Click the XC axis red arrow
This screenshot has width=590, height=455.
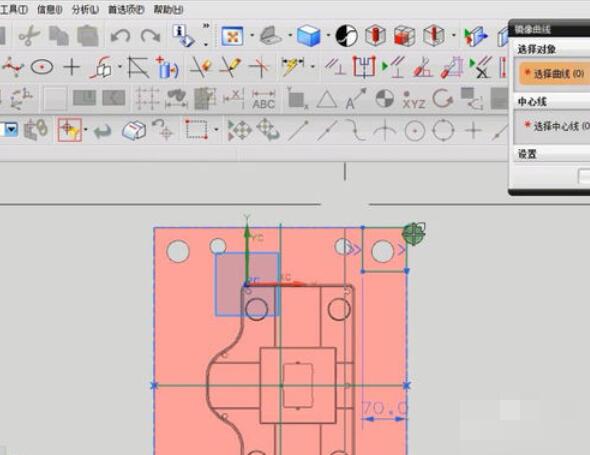[278, 284]
